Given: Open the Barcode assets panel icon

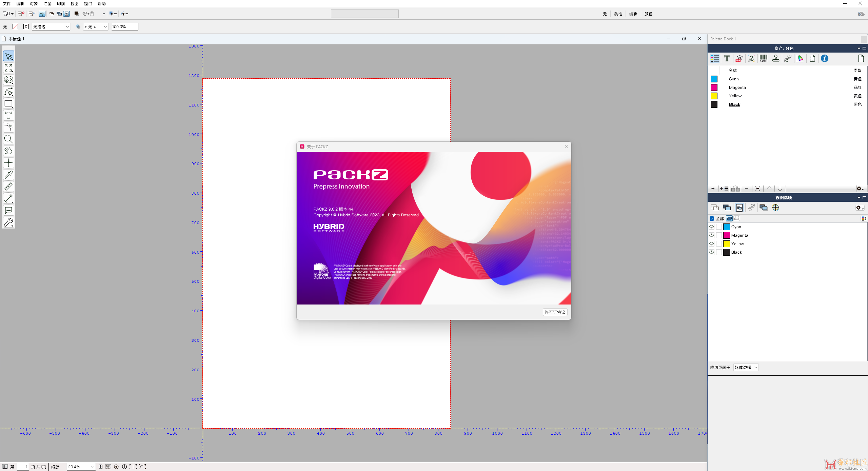Looking at the screenshot, I should [x=763, y=59].
